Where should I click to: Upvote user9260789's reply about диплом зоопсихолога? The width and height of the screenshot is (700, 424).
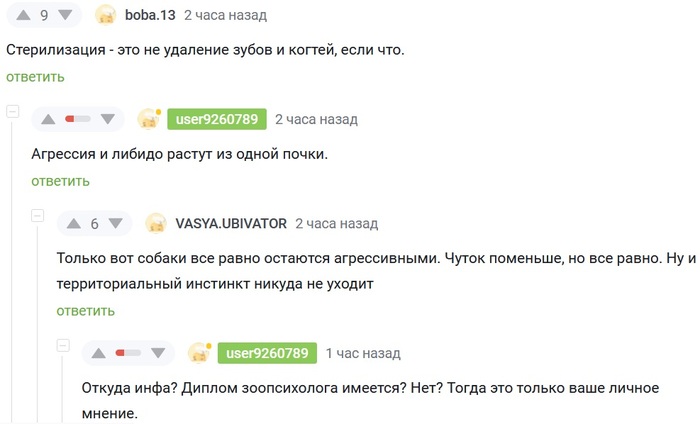pos(99,353)
